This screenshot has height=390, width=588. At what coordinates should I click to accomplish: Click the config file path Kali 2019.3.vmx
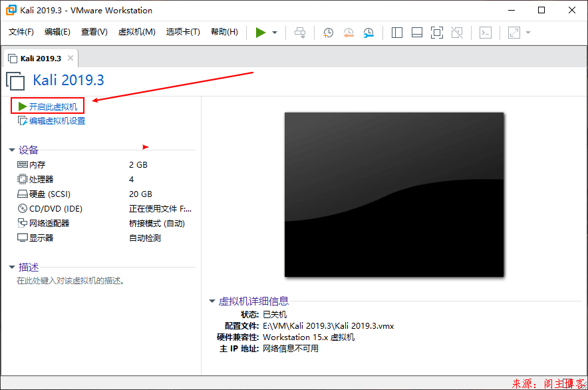coord(328,326)
